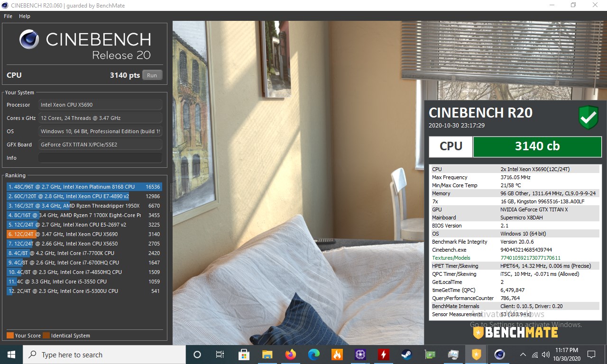Open the green graphics card app on taskbar
607x364 pixels.
[430, 355]
